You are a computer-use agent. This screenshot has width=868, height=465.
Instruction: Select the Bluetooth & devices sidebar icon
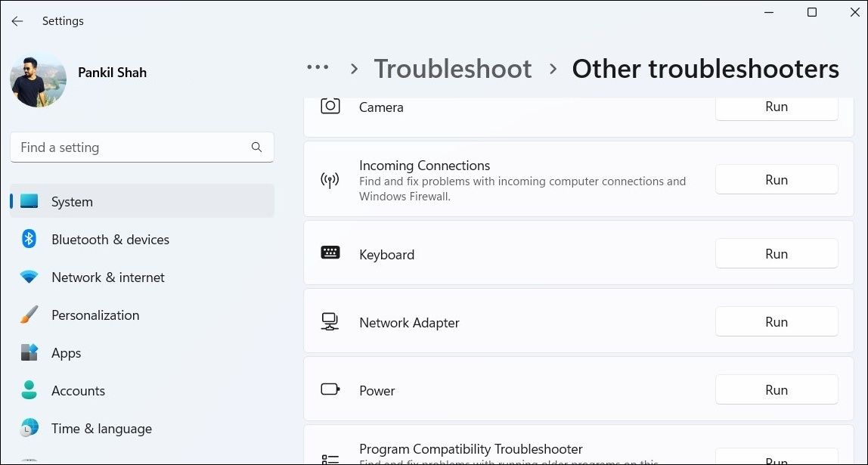coord(29,239)
